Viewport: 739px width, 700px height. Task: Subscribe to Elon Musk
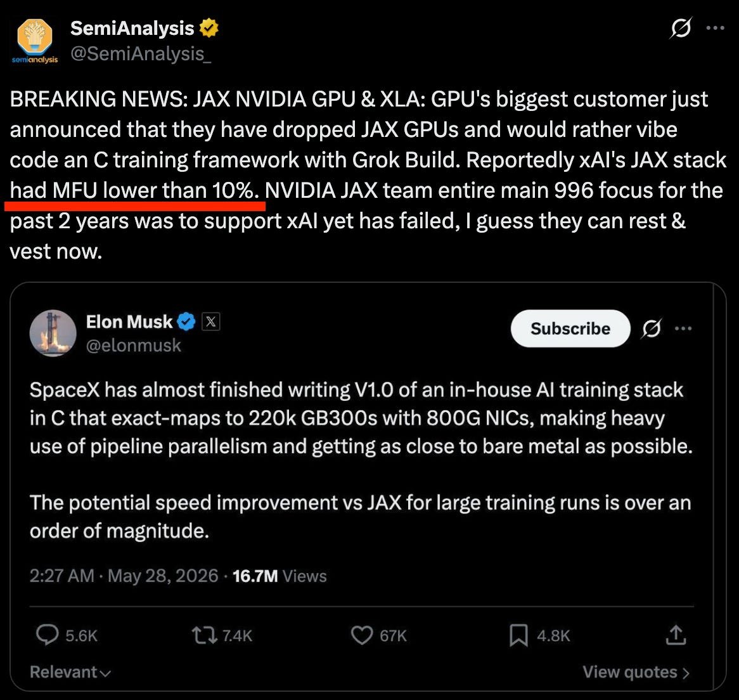tap(570, 328)
